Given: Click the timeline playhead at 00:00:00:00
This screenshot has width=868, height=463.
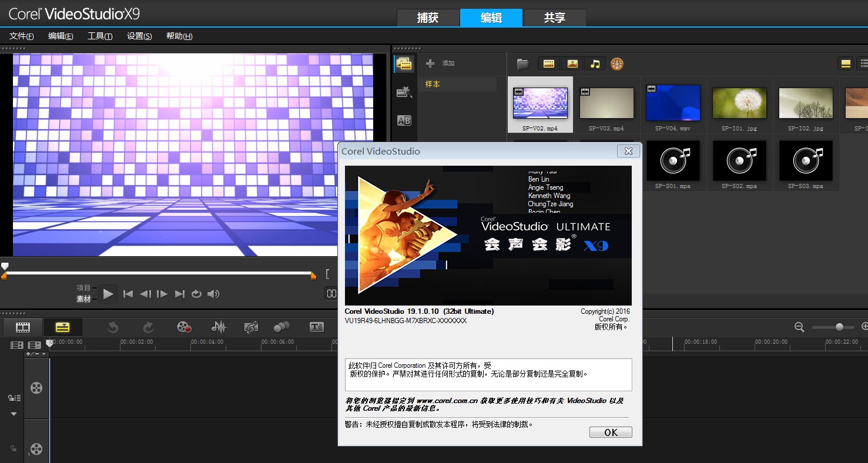Looking at the screenshot, I should click(49, 343).
